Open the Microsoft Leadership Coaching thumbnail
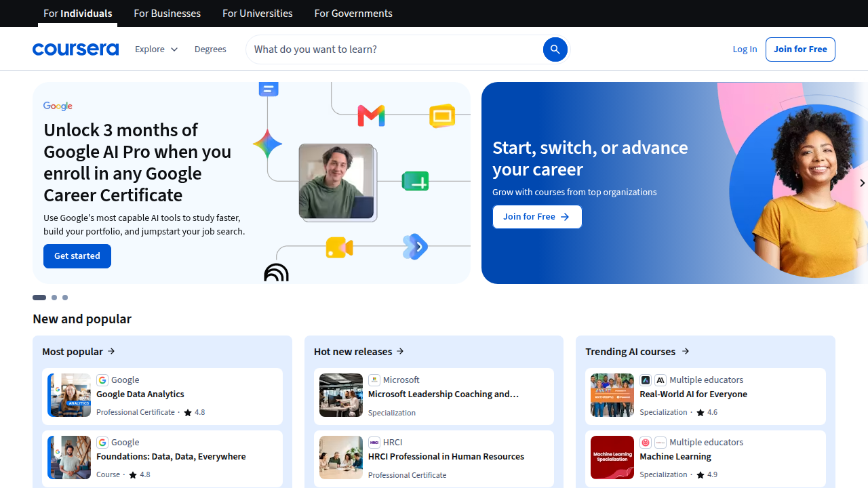868x488 pixels. click(341, 395)
